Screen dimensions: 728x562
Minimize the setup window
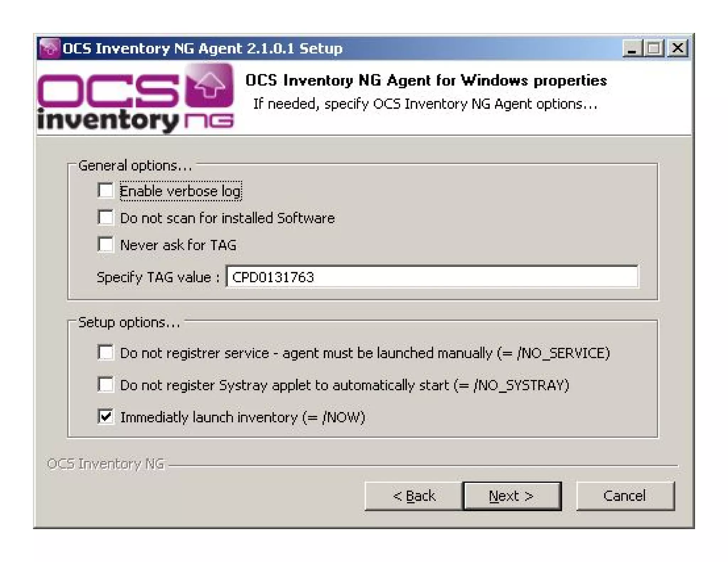pos(632,48)
